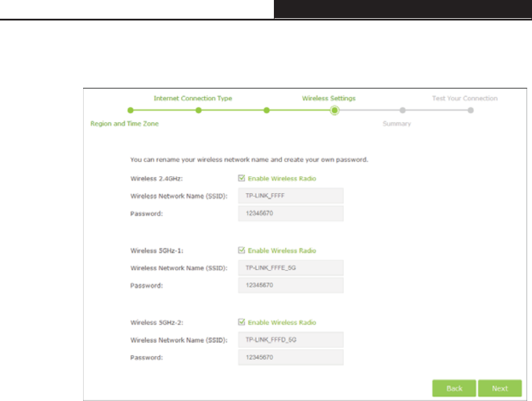This screenshot has width=532, height=401.
Task: Proceed with the Next button
Action: (x=500, y=388)
